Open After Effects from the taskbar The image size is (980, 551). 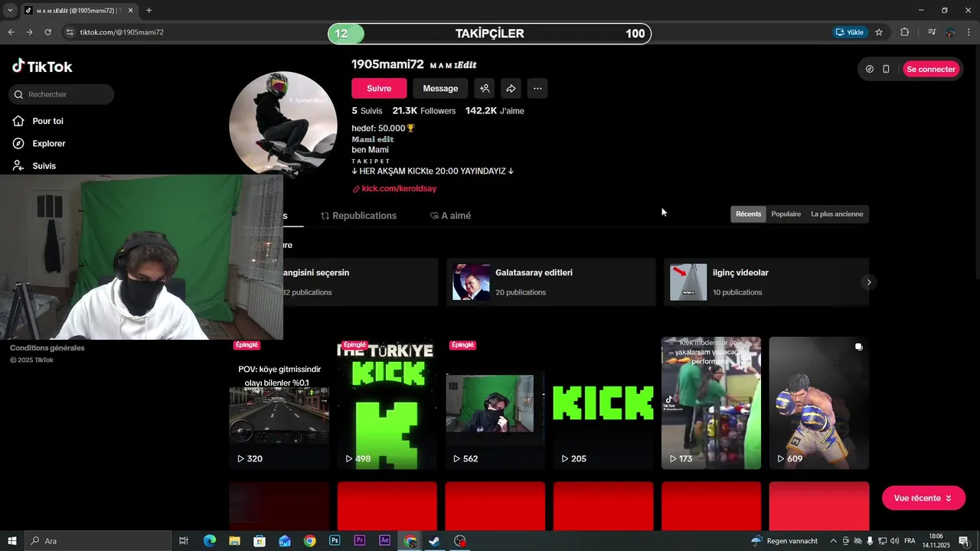(385, 541)
